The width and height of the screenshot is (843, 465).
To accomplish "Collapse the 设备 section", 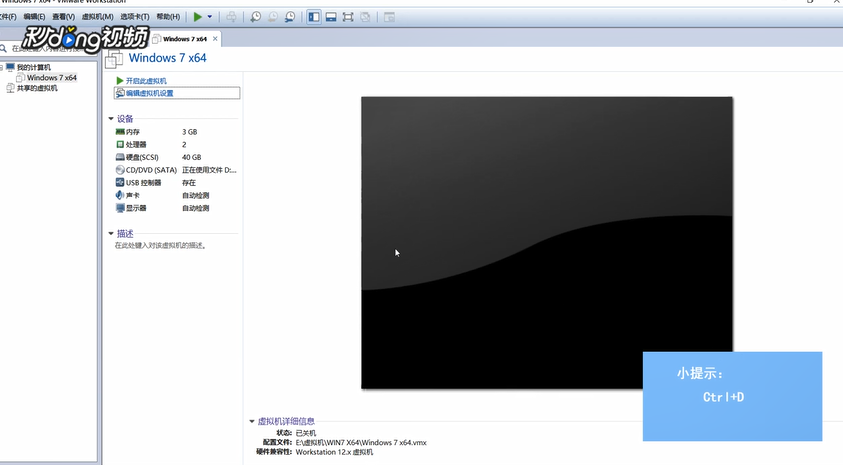I will click(111, 119).
